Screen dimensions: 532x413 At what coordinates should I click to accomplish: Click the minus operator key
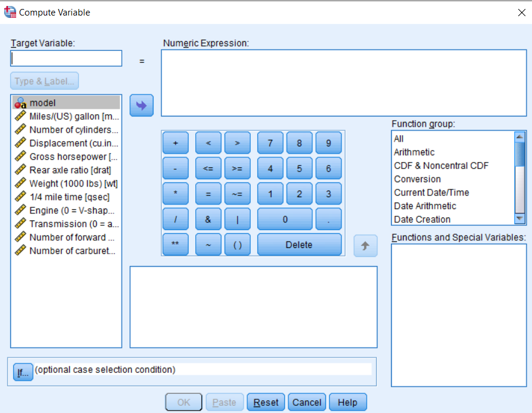point(176,169)
